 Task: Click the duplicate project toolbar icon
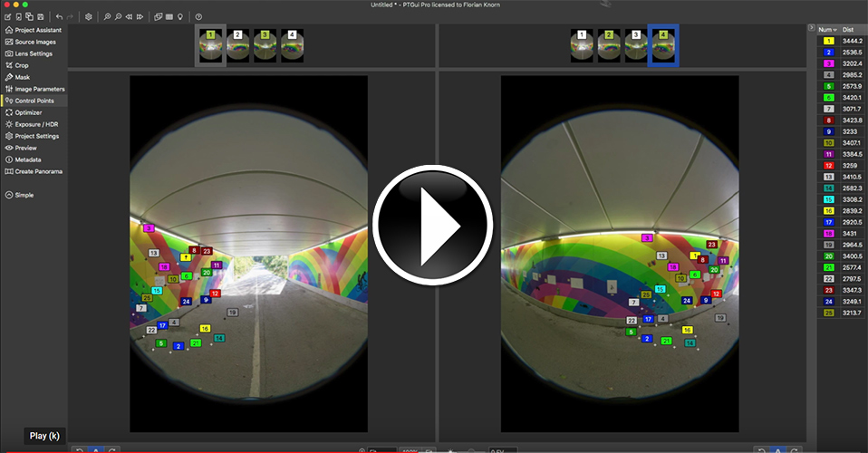click(x=29, y=17)
